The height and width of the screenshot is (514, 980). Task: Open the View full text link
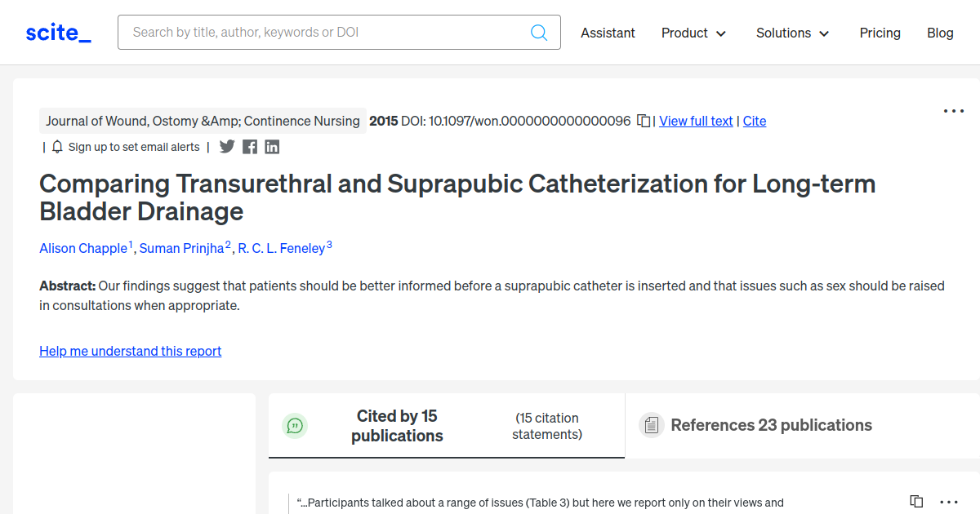695,120
